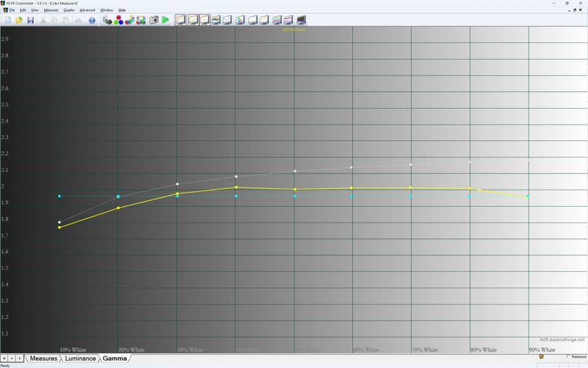
Task: Click the second highlighted graph monitor icon
Action: (x=194, y=20)
